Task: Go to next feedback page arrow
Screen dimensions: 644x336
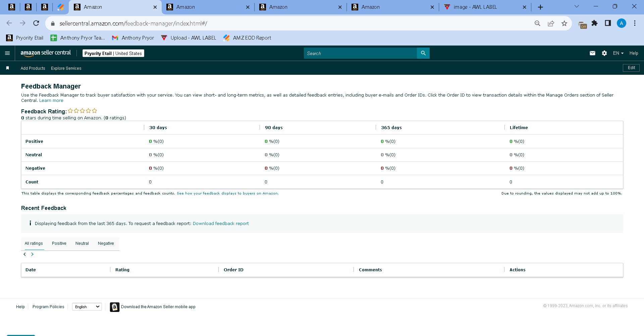Action: [x=32, y=254]
